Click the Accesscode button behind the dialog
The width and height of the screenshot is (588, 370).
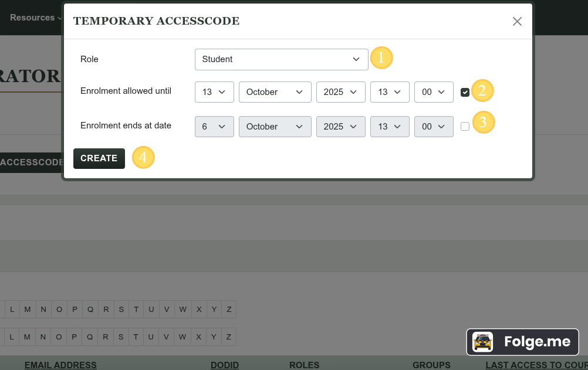click(31, 162)
